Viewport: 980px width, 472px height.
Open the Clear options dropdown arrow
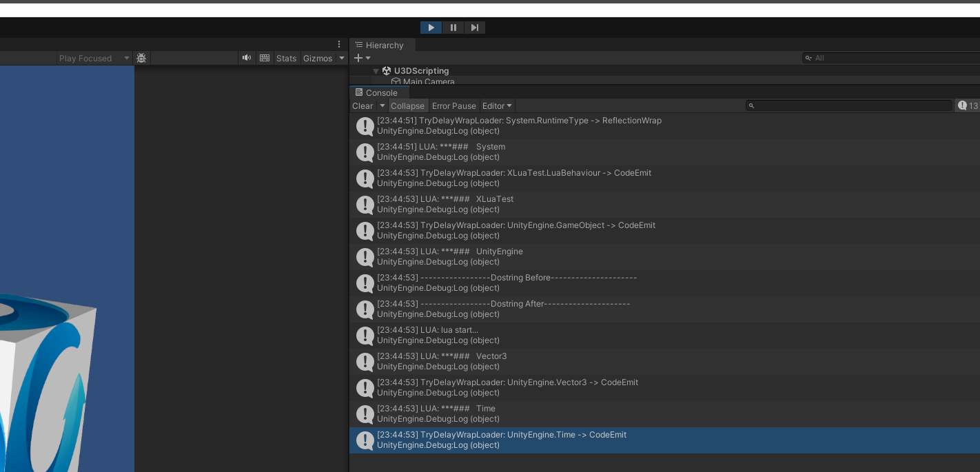coord(382,105)
